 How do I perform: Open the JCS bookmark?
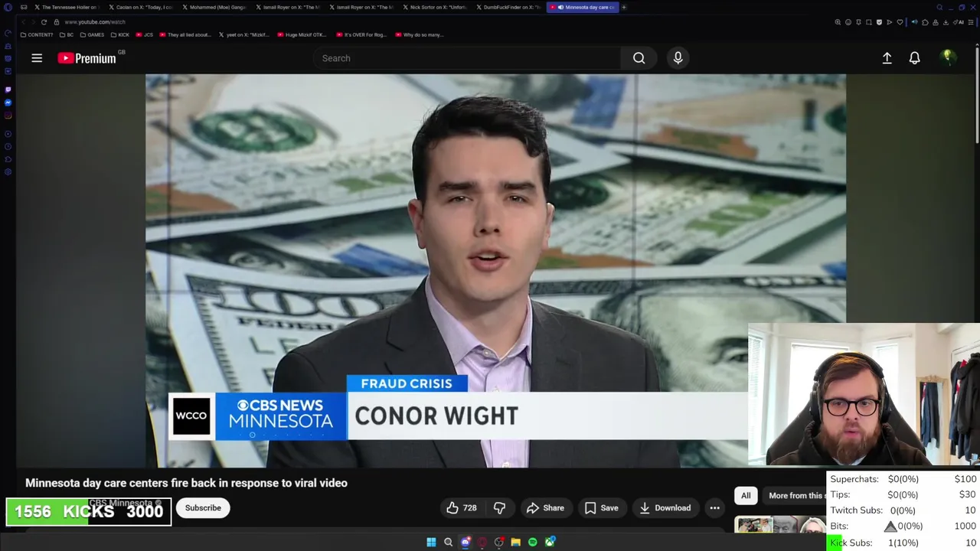(x=145, y=34)
